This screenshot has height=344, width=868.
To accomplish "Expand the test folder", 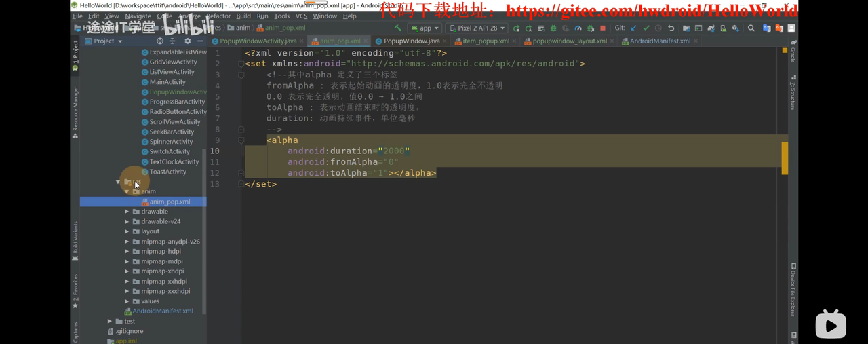I will pos(110,321).
